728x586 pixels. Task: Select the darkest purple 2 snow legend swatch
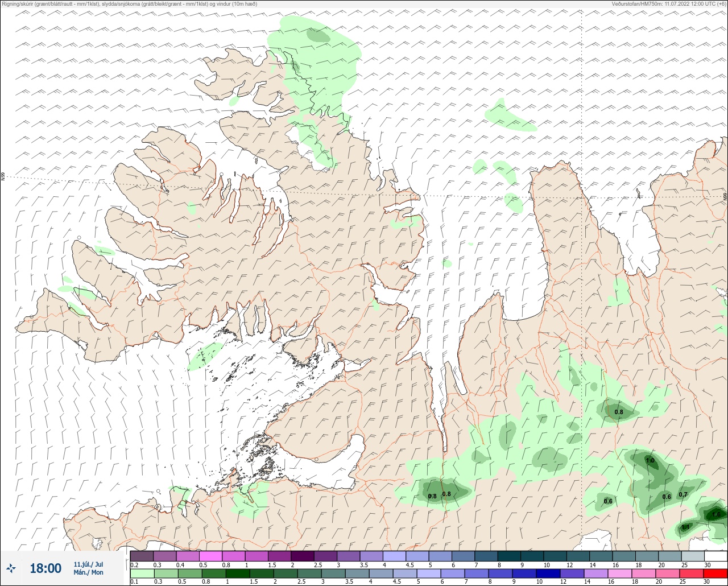click(x=302, y=556)
